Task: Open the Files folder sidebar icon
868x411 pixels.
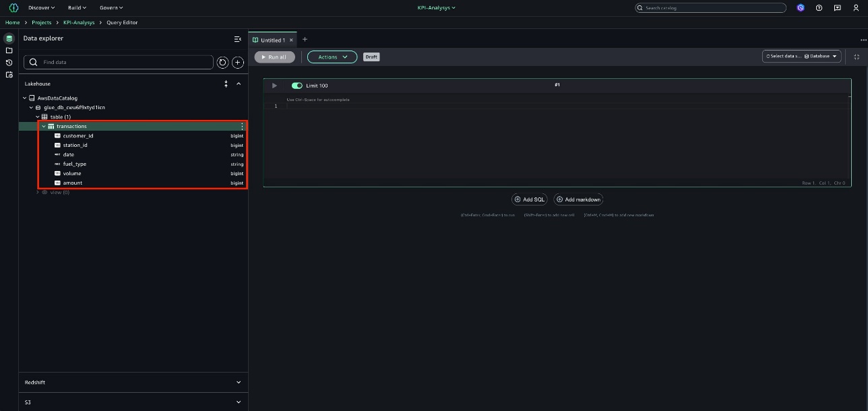Action: pyautogui.click(x=9, y=51)
